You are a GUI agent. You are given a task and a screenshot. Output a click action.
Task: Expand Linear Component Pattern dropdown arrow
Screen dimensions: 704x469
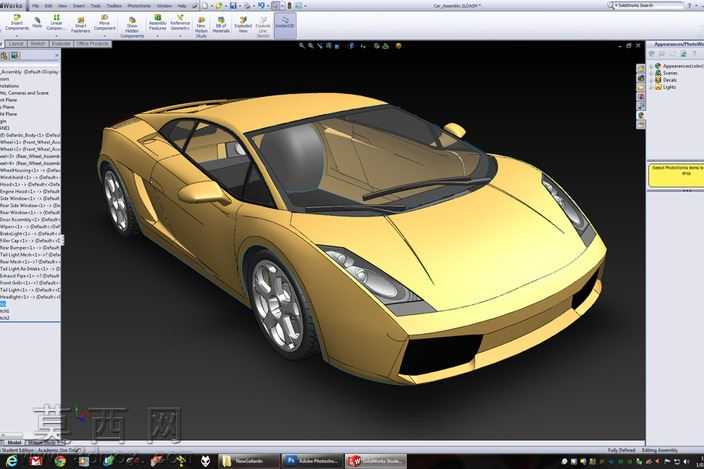pyautogui.click(x=56, y=36)
